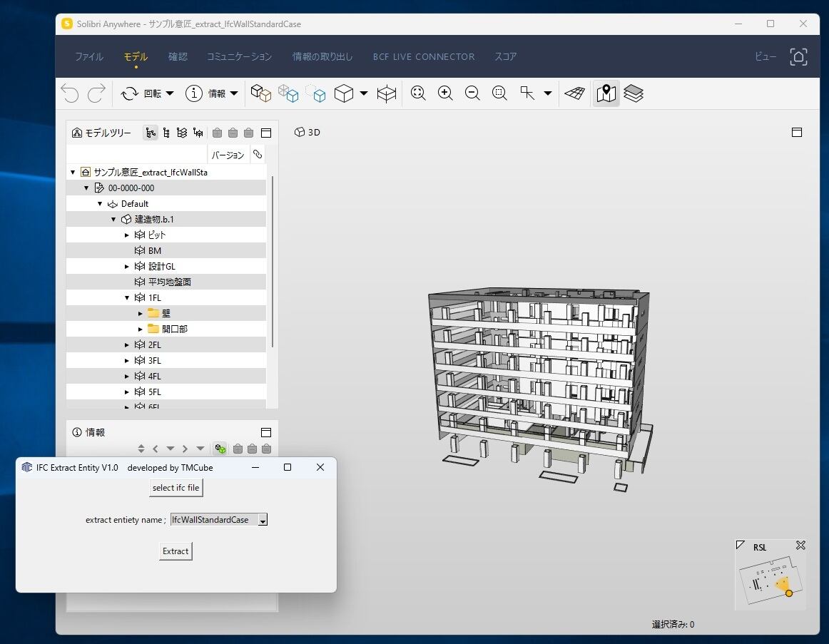Click the undo arrow icon
The height and width of the screenshot is (644, 829).
pyautogui.click(x=71, y=93)
